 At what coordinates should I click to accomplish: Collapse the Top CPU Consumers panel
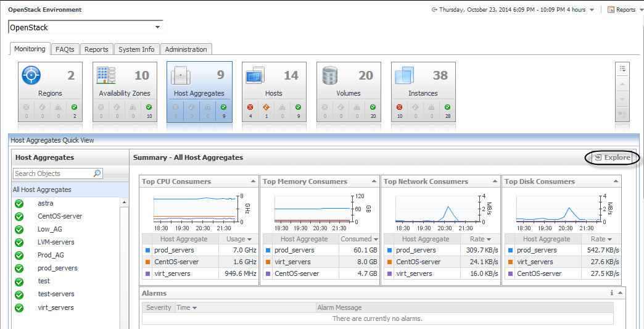pyautogui.click(x=253, y=181)
